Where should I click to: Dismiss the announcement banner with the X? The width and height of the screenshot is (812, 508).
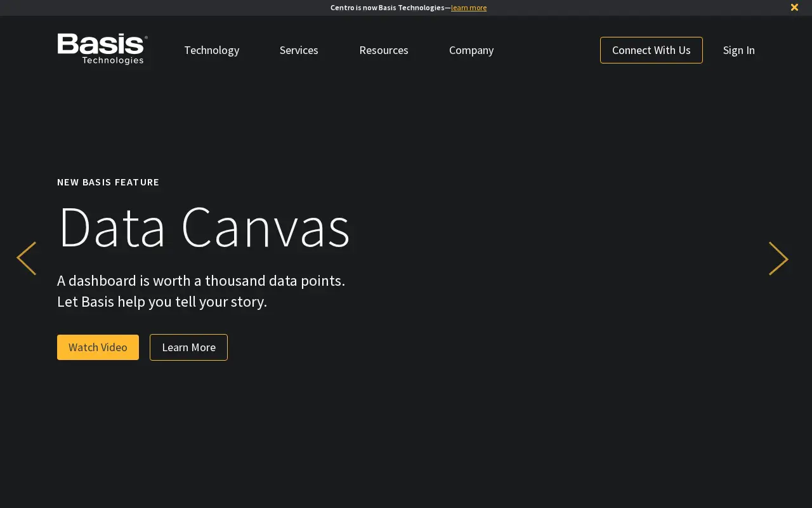coord(794,8)
